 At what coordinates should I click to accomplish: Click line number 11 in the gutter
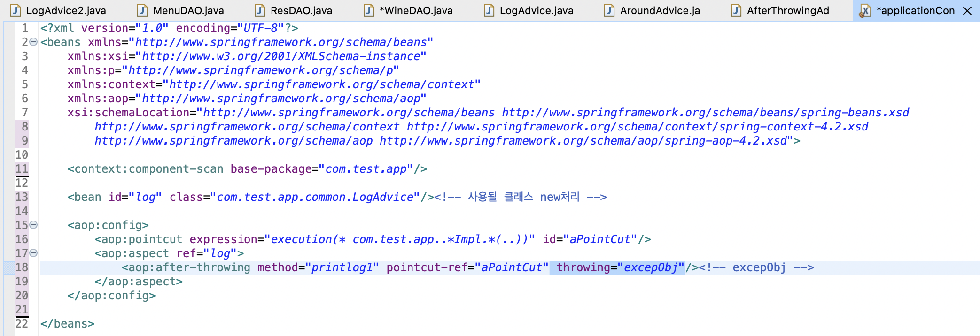click(22, 169)
